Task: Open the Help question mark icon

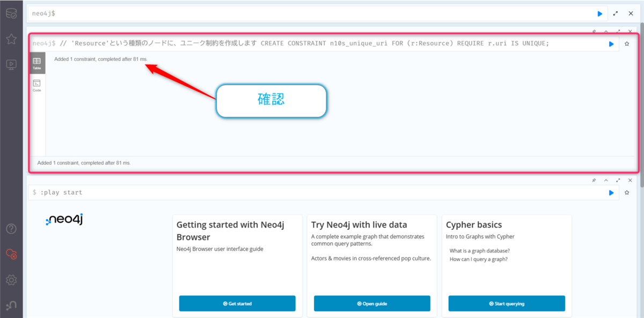Action: (x=11, y=229)
